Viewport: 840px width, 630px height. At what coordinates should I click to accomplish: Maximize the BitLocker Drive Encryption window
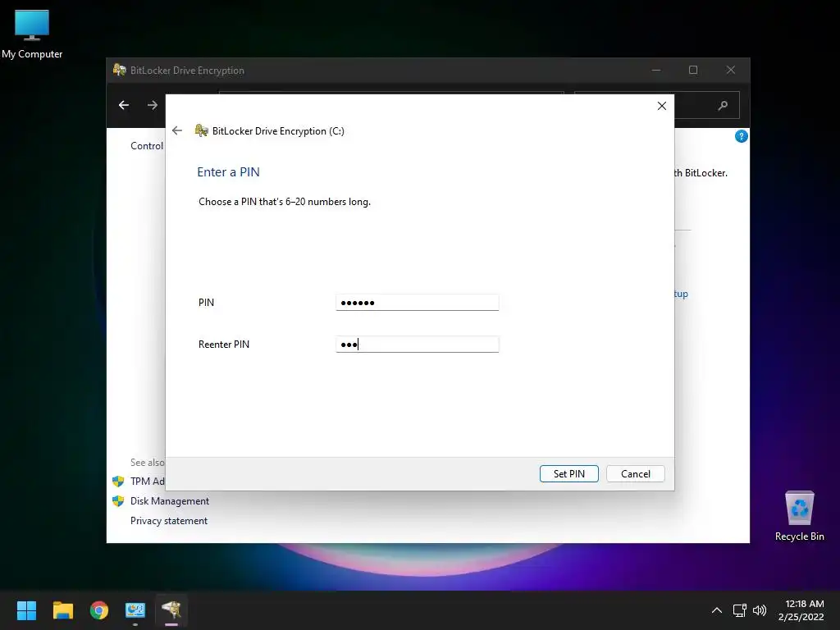[693, 71]
